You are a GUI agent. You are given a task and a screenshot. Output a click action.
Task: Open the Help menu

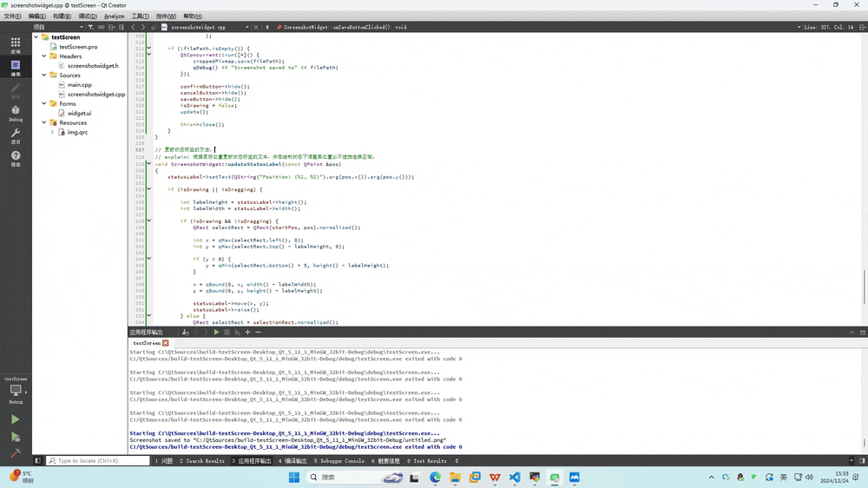pyautogui.click(x=193, y=16)
